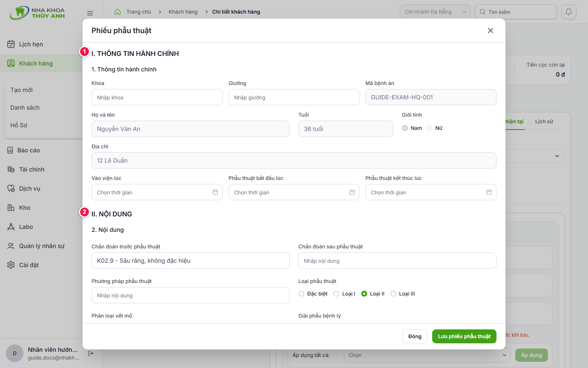This screenshot has width=588, height=368.
Task: Open calendar icon for Phẫu thuật kết thúc lúc
Action: coord(489,192)
